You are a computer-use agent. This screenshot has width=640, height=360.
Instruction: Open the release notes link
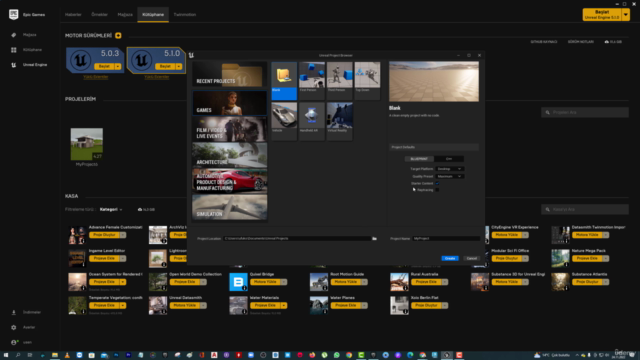[x=580, y=42]
